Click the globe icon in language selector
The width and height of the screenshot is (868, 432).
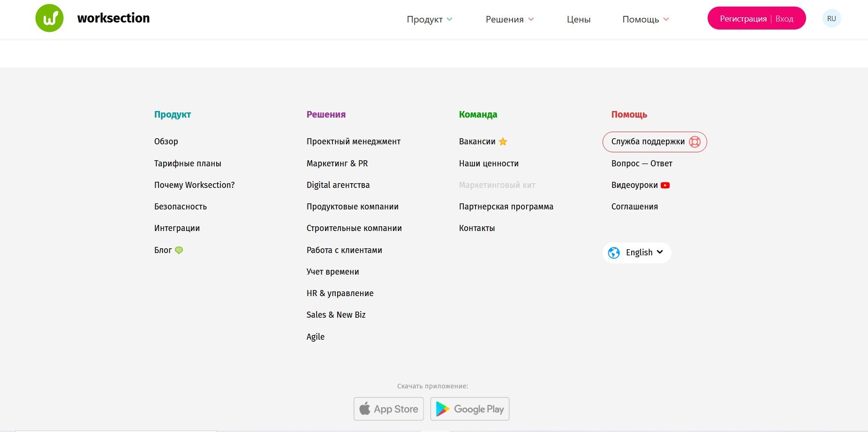614,253
